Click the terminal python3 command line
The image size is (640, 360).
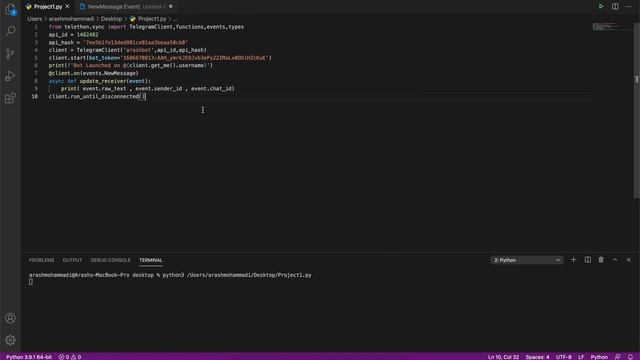tap(170, 275)
